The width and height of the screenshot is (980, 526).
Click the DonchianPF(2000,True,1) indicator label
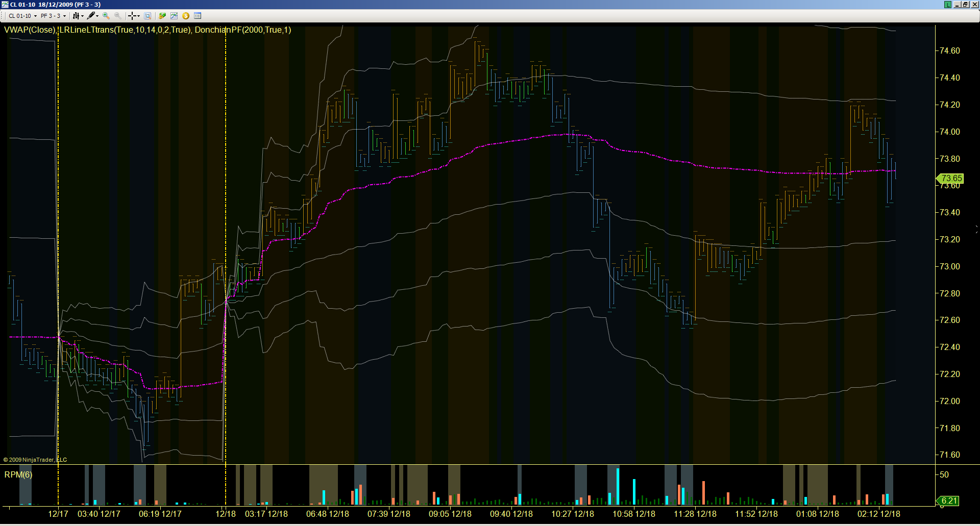click(243, 30)
